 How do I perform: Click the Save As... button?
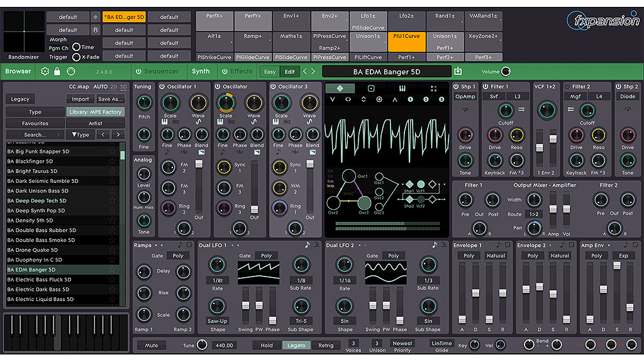pos(110,99)
